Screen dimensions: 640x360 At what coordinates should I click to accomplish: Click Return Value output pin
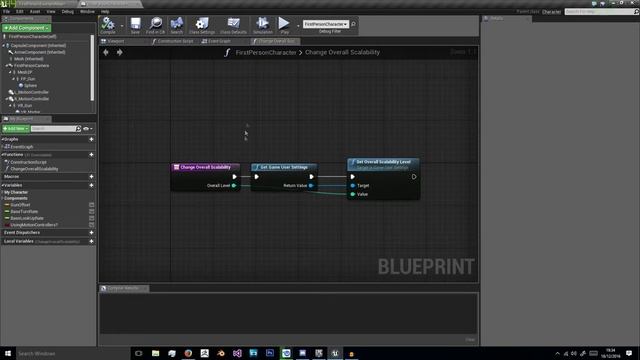[311, 186]
